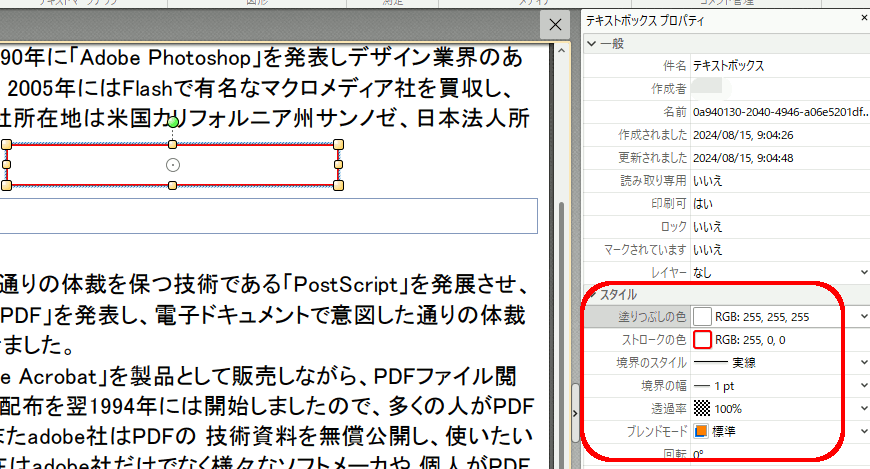The image size is (870, 469).
Task: Click the 名前 field value
Action: tap(780, 112)
